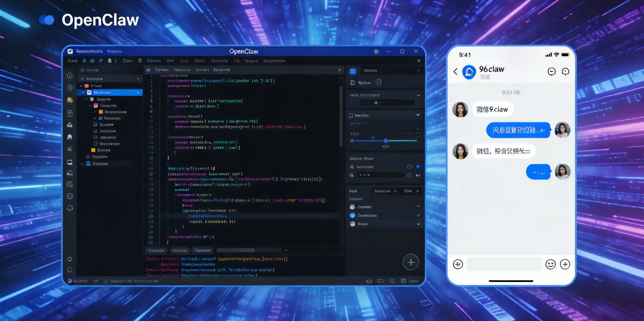Collapse the first expanded row in the lower-right list
The height and width of the screenshot is (321, 644).
418,207
